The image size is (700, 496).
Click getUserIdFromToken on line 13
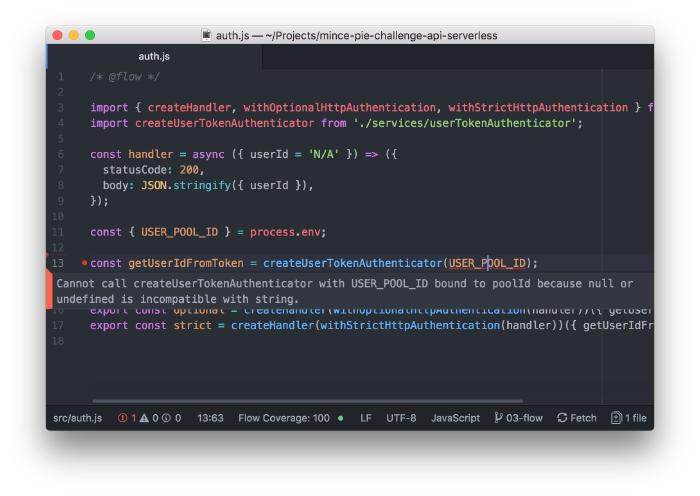click(x=186, y=263)
